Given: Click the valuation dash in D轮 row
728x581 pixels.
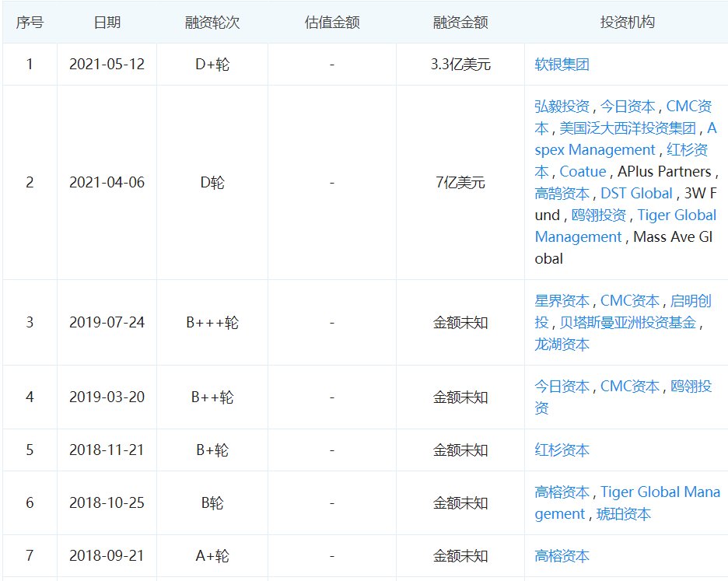Looking at the screenshot, I should pyautogui.click(x=332, y=183).
